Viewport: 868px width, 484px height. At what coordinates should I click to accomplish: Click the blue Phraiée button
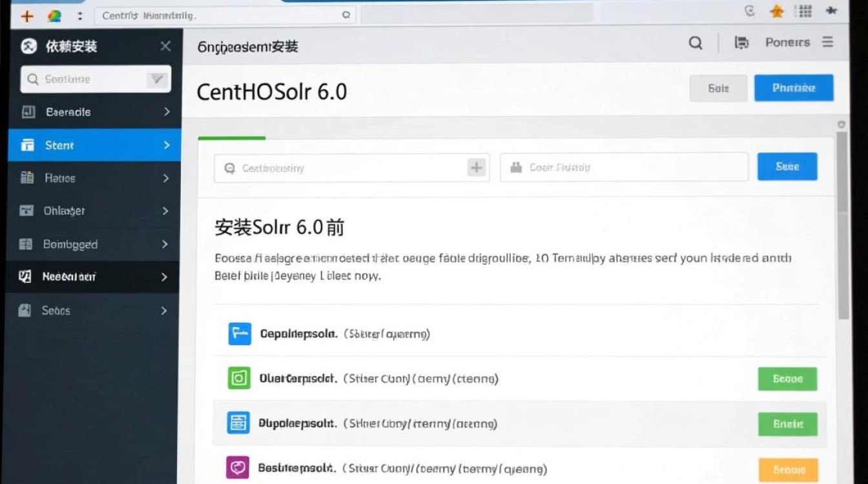click(x=794, y=88)
